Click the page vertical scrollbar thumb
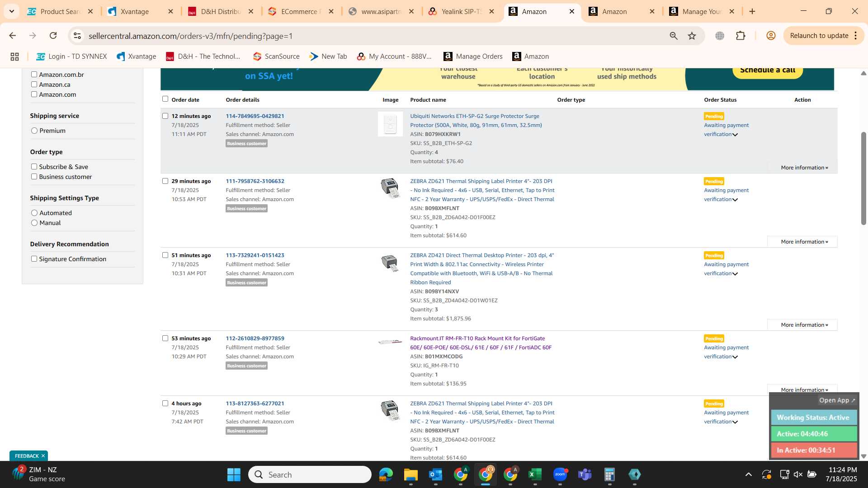The image size is (868, 488). [x=863, y=178]
